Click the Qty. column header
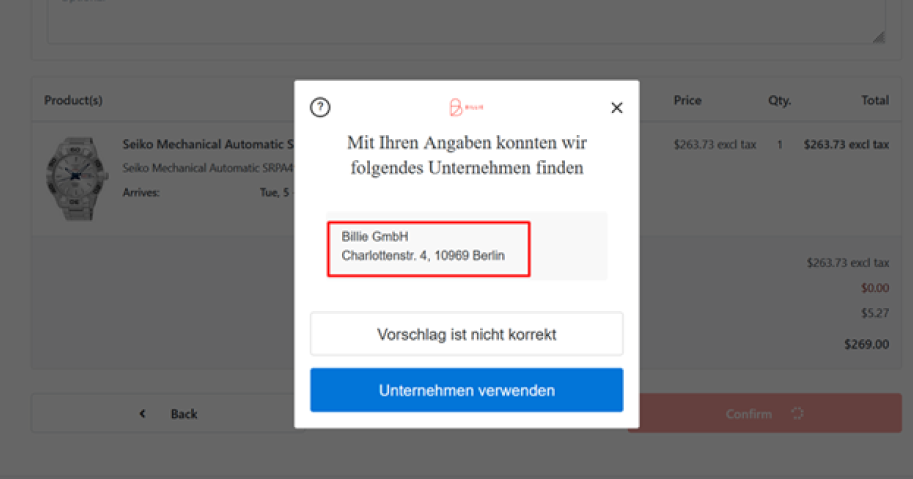Screen dimensions: 913x479 [x=780, y=101]
